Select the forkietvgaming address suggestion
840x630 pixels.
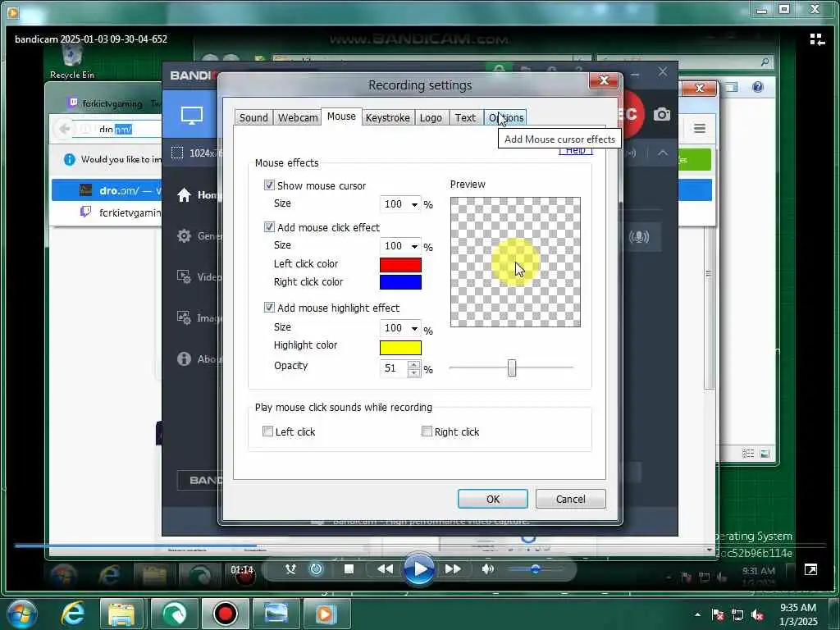107,212
